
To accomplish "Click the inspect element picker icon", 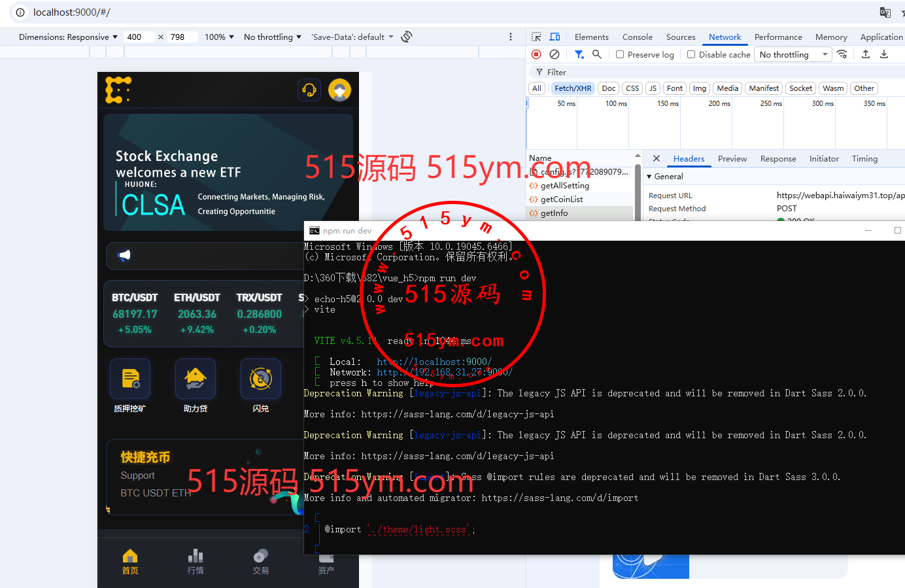I will coord(536,37).
